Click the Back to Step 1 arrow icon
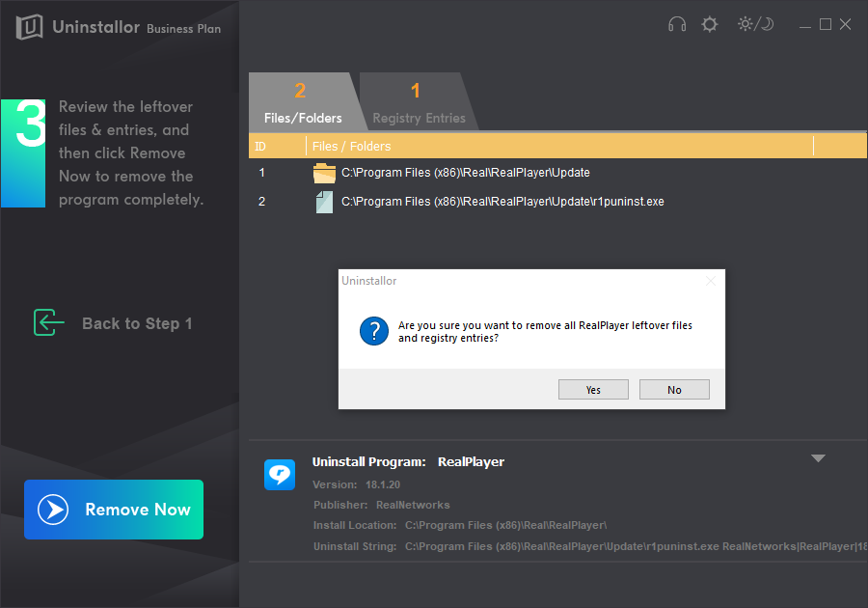 point(49,322)
